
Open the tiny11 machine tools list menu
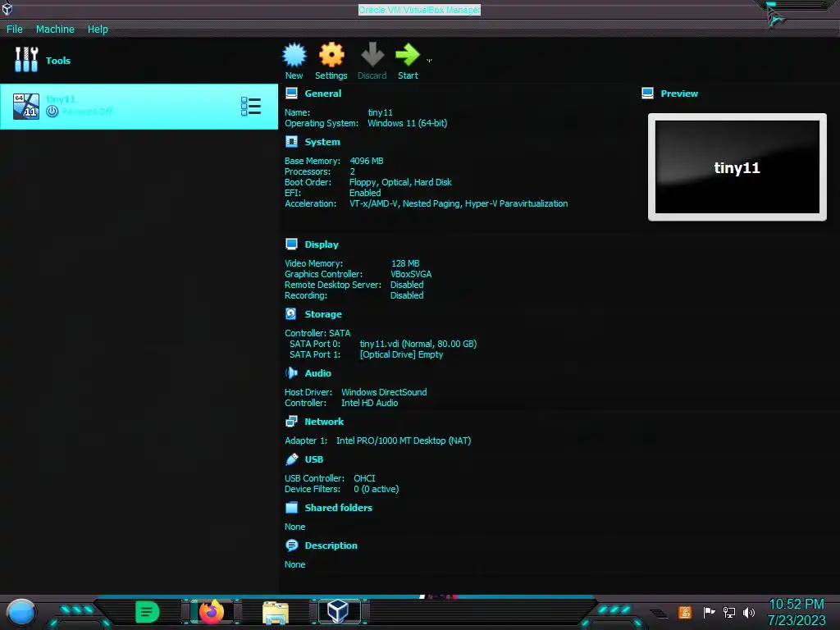pos(251,106)
